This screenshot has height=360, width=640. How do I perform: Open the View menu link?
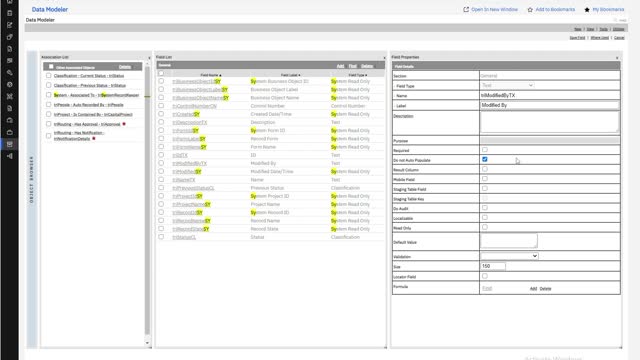pyautogui.click(x=590, y=29)
